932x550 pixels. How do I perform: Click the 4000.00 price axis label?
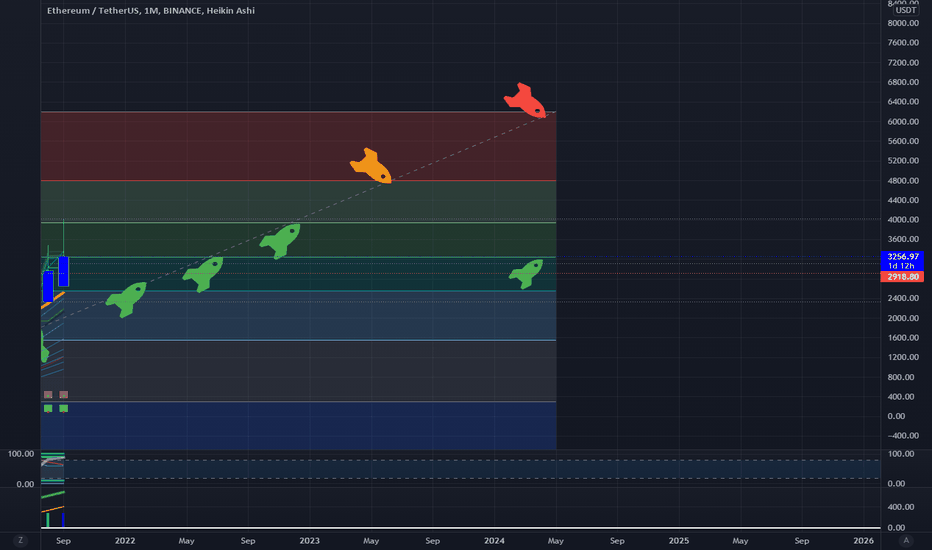[903, 220]
